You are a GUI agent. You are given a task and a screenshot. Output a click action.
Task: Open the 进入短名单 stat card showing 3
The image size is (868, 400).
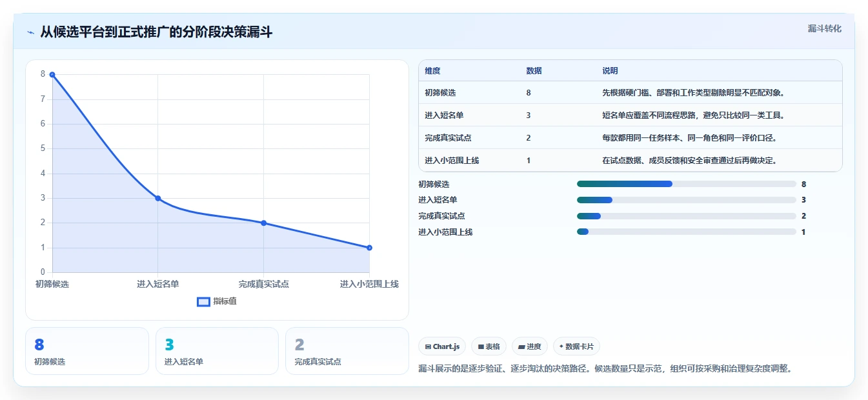(217, 351)
